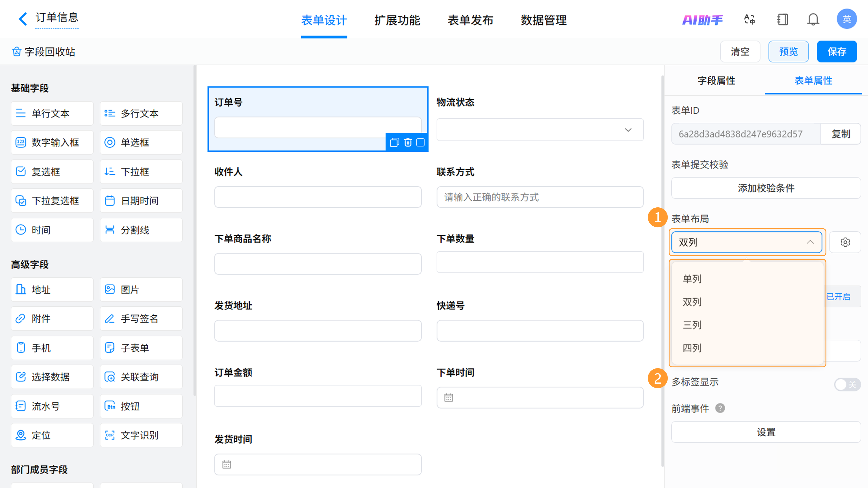Add a 下拉框 field
Viewport: 868px width, 488px height.
click(141, 172)
